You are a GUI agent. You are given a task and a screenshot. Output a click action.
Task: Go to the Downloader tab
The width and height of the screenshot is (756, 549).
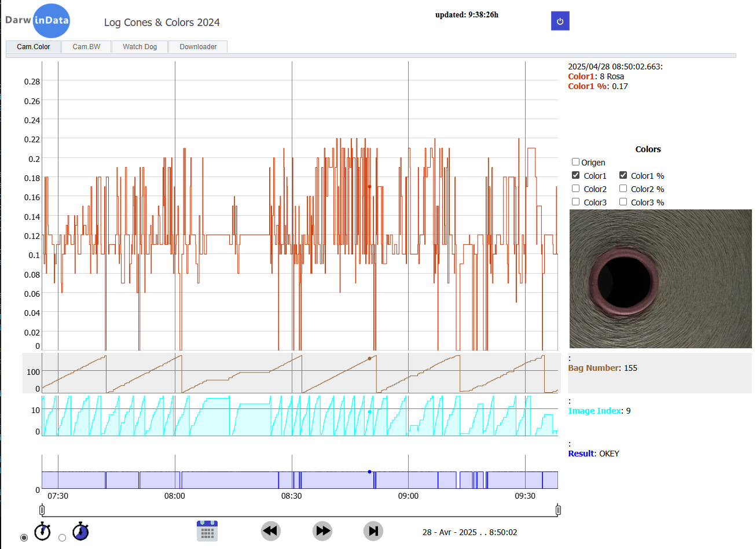198,47
